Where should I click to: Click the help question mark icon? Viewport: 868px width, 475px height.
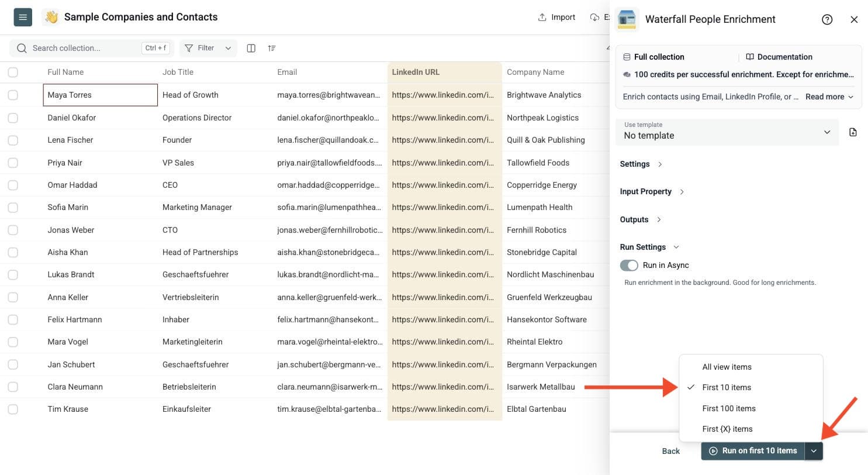[x=827, y=19]
